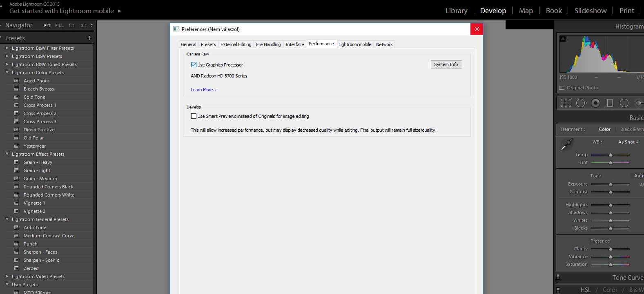Click the Rounded Corners White preset icon
This screenshot has height=294, width=644.
click(x=16, y=195)
